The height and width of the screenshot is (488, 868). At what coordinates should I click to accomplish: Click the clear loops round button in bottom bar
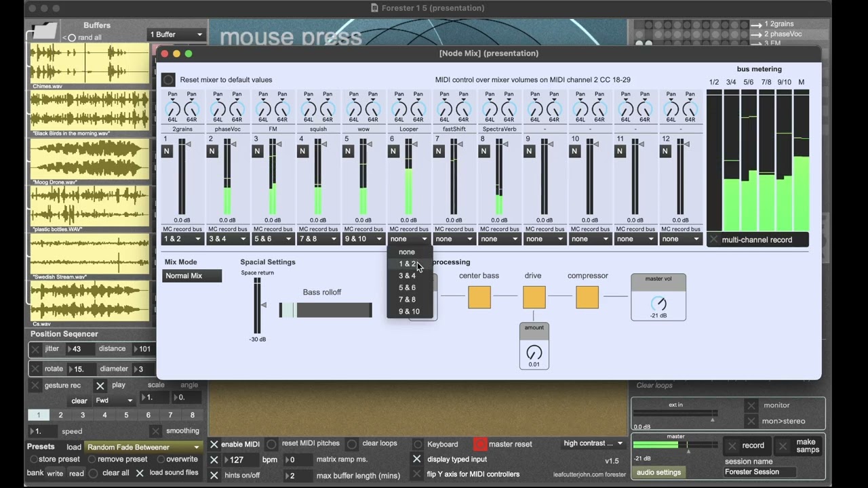coord(352,445)
